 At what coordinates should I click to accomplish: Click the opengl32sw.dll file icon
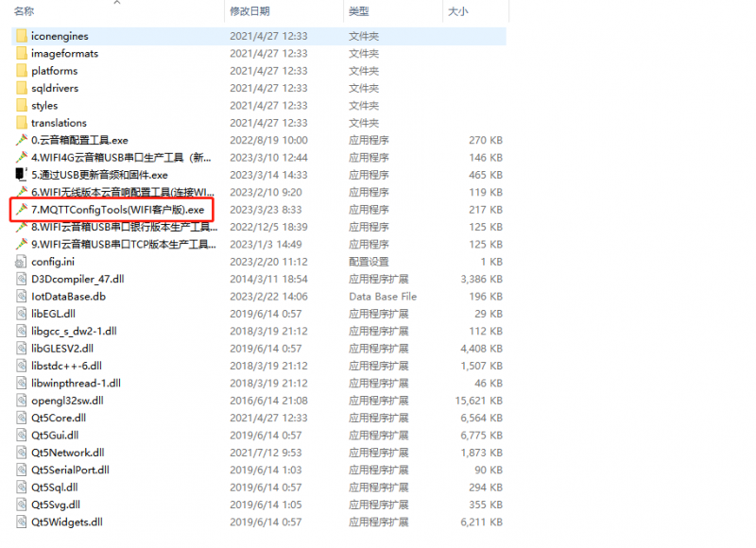[22, 401]
